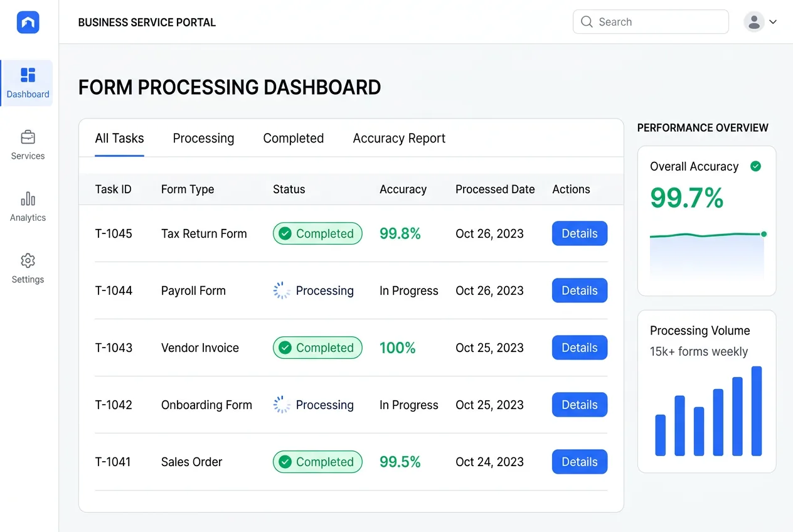This screenshot has width=793, height=532.
Task: Click inside the Search input field
Action: click(x=651, y=21)
